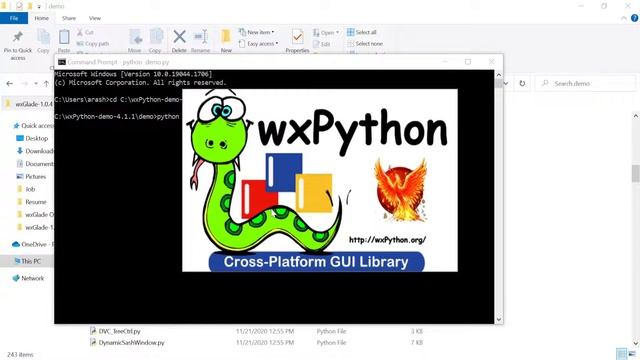Click the Copy to ribbon icon
Image resolution: width=640 pixels, height=360 pixels.
(x=156, y=37)
